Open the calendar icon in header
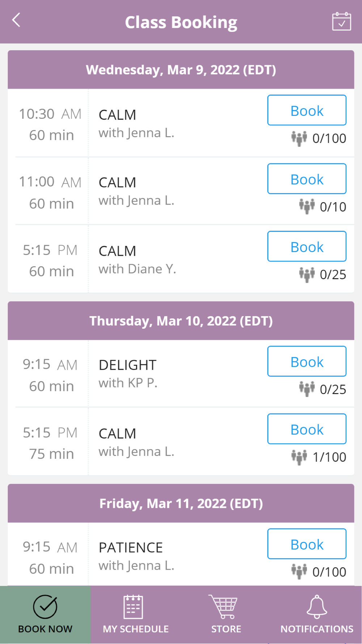The image size is (362, 644). (x=341, y=22)
